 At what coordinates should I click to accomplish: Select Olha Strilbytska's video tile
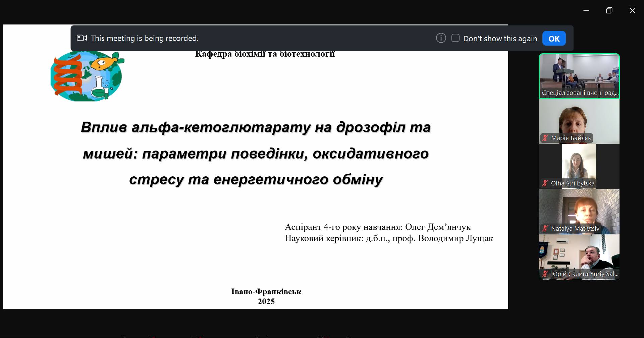579,167
